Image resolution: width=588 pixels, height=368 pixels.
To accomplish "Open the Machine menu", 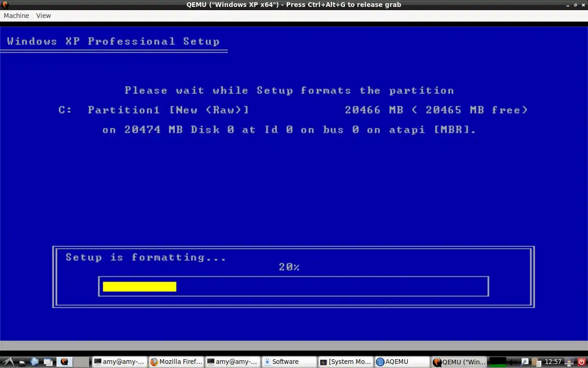I will [x=16, y=16].
